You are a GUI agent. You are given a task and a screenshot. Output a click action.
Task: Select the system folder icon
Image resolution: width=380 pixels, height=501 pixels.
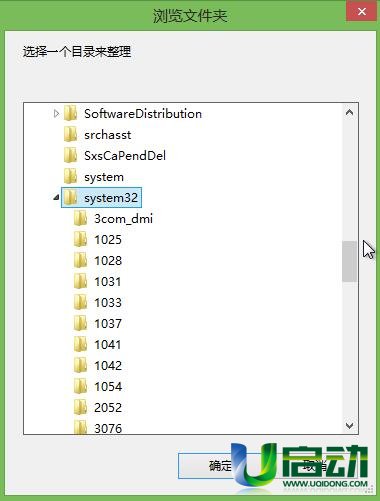click(71, 176)
